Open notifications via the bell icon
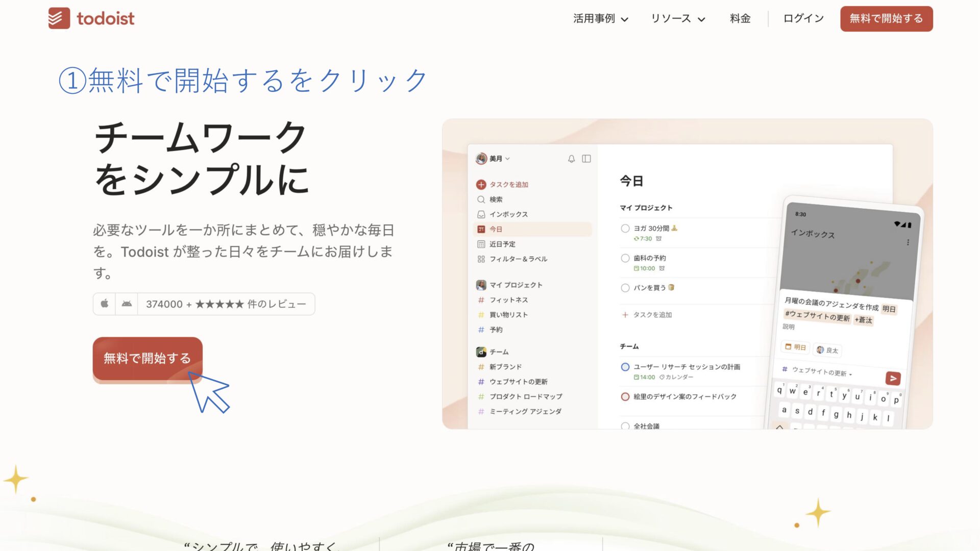This screenshot has width=980, height=551. coord(571,159)
